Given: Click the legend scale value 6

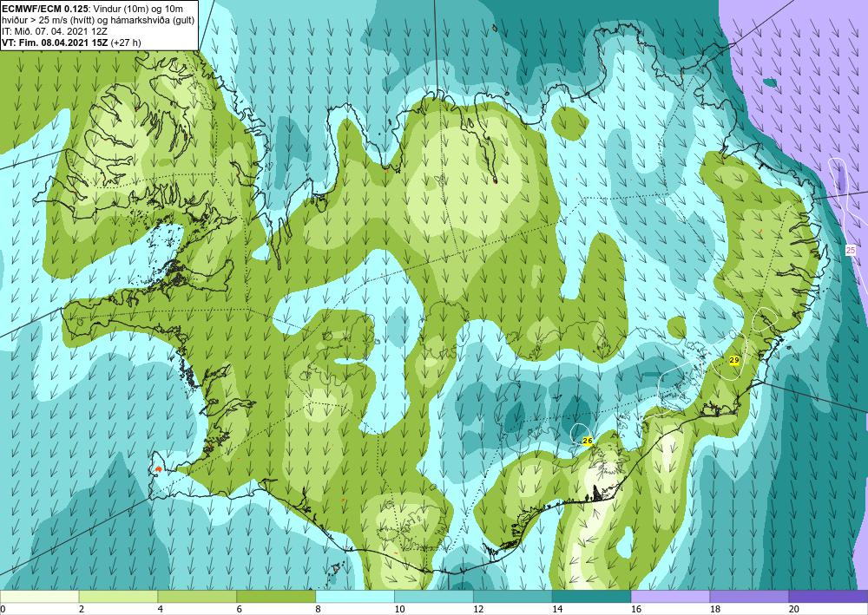Looking at the screenshot, I should (240, 610).
